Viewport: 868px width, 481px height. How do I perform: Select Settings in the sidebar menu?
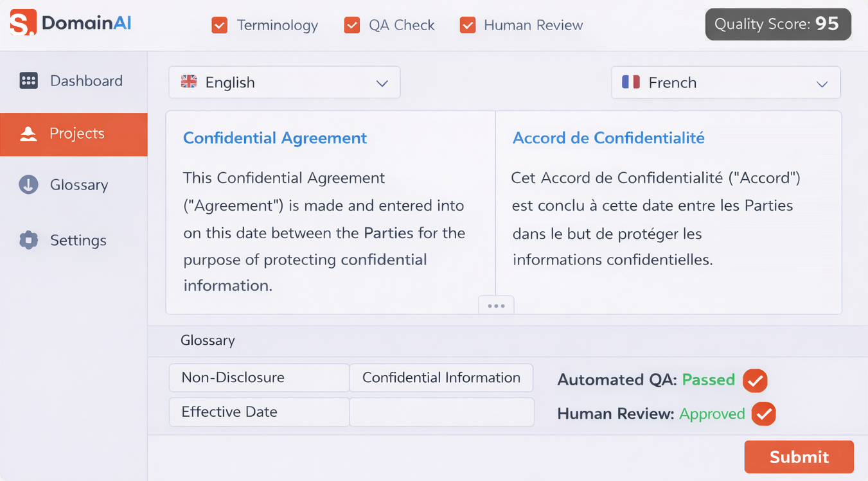click(x=78, y=240)
